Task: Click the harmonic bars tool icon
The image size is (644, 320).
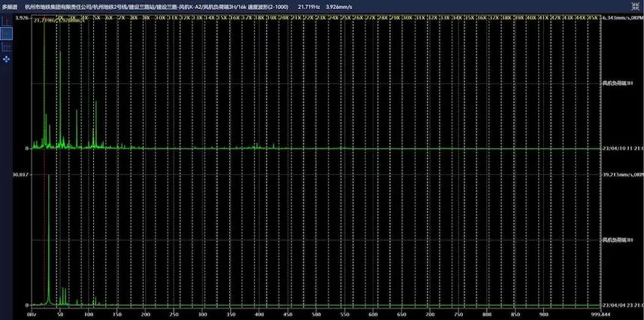Action: click(x=8, y=46)
